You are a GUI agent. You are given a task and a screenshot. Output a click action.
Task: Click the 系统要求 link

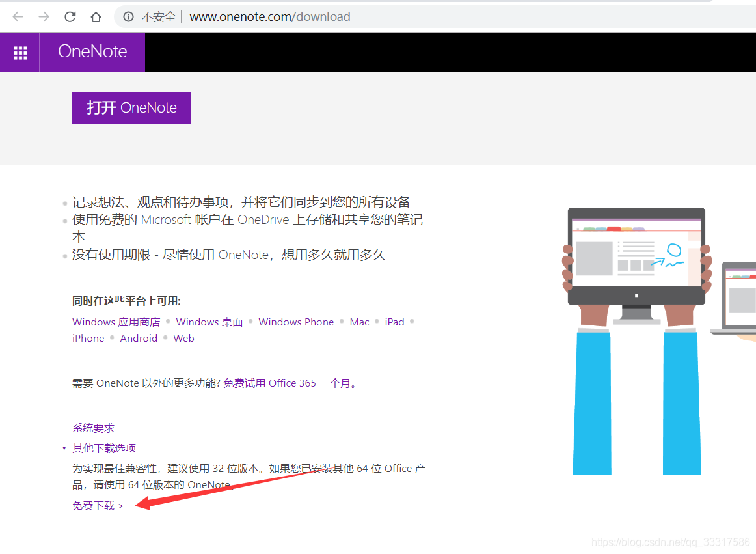(93, 428)
